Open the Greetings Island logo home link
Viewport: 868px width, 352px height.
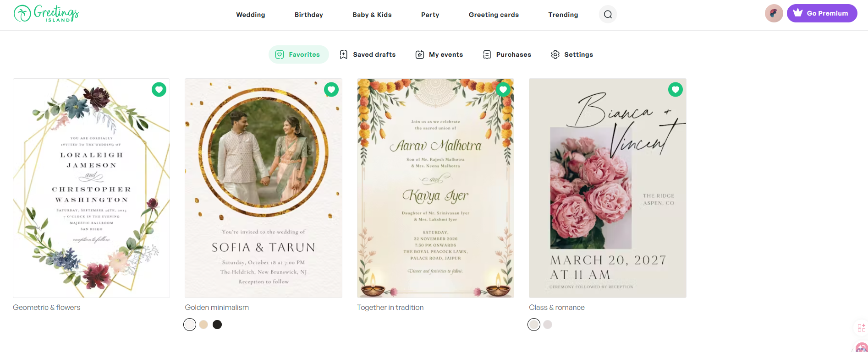click(x=46, y=14)
